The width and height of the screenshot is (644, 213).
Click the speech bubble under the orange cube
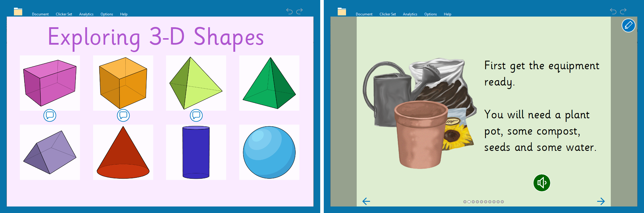click(x=123, y=115)
